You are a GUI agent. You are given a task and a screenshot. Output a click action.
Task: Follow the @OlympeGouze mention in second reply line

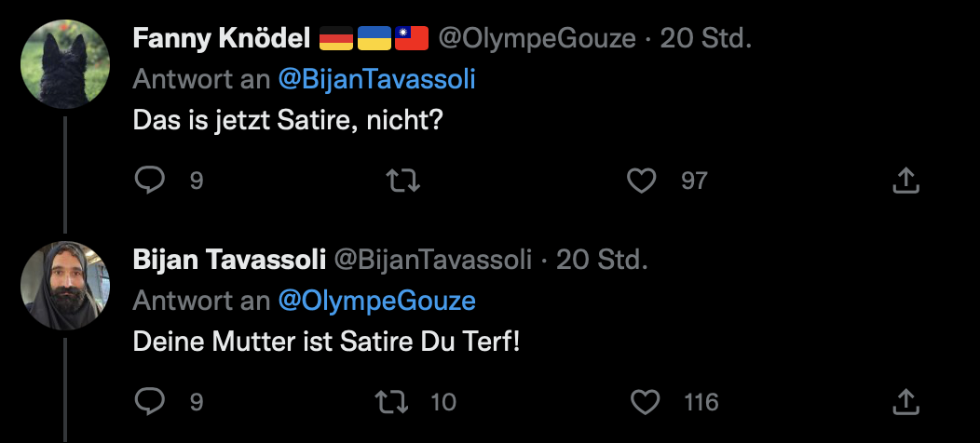(376, 301)
